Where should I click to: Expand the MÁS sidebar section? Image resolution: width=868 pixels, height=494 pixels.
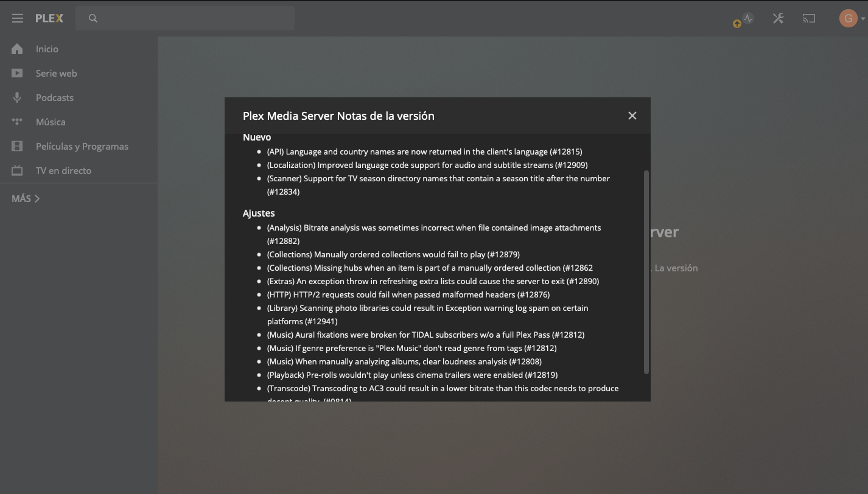coord(26,198)
